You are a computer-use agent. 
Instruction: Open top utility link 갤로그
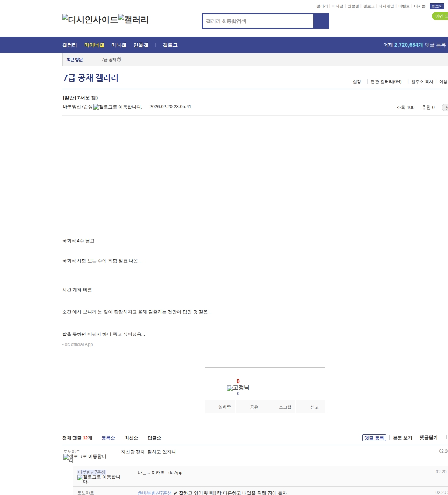[369, 6]
